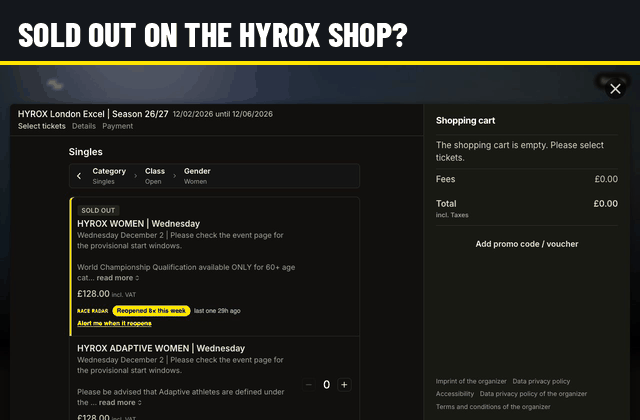640x420 pixels.
Task: Expand read more for HYROX WOMEN Wednesday
Action: point(118,278)
